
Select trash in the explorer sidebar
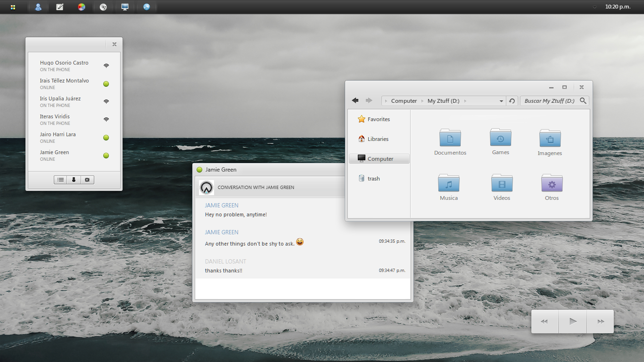pos(379,179)
